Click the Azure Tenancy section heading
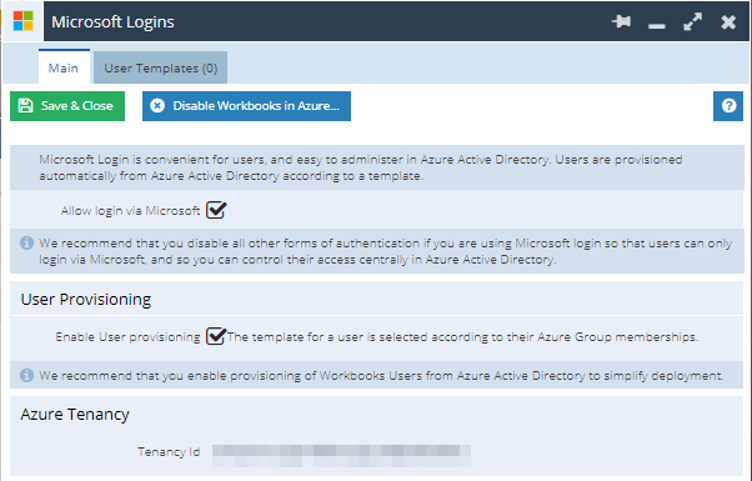752x481 pixels. [75, 414]
